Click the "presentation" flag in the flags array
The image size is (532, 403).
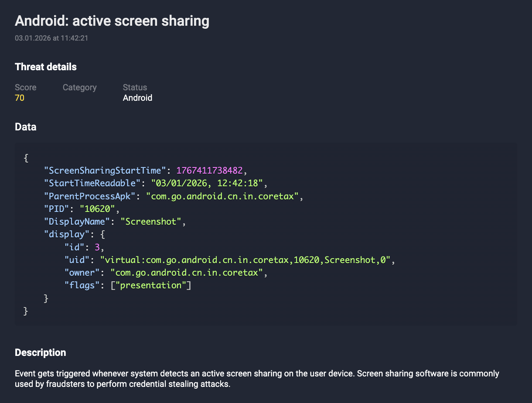point(152,285)
